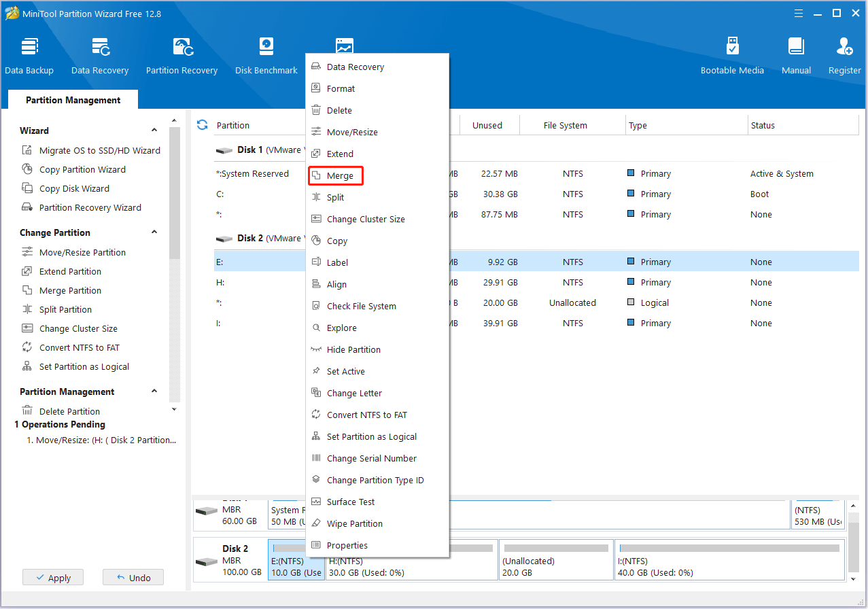The image size is (868, 609).
Task: Choose Format from the context menu
Action: pos(377,88)
